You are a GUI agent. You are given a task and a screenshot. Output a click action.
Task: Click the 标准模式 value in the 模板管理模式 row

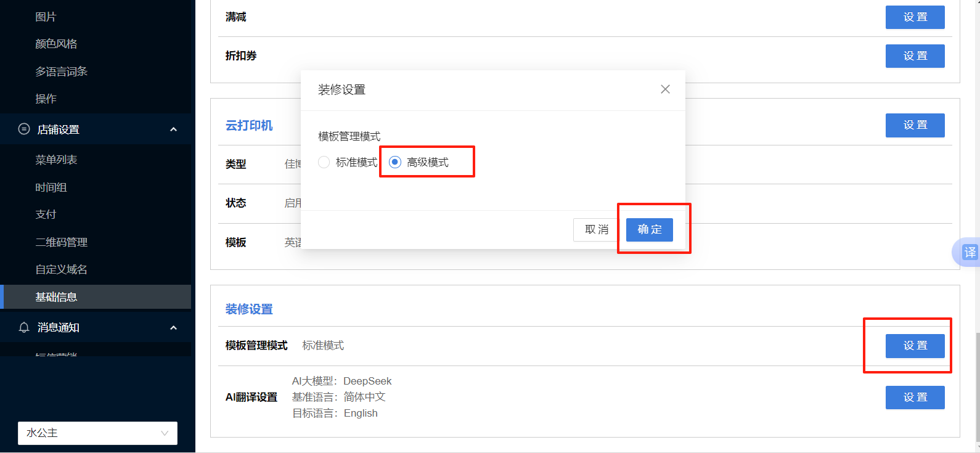pyautogui.click(x=323, y=345)
